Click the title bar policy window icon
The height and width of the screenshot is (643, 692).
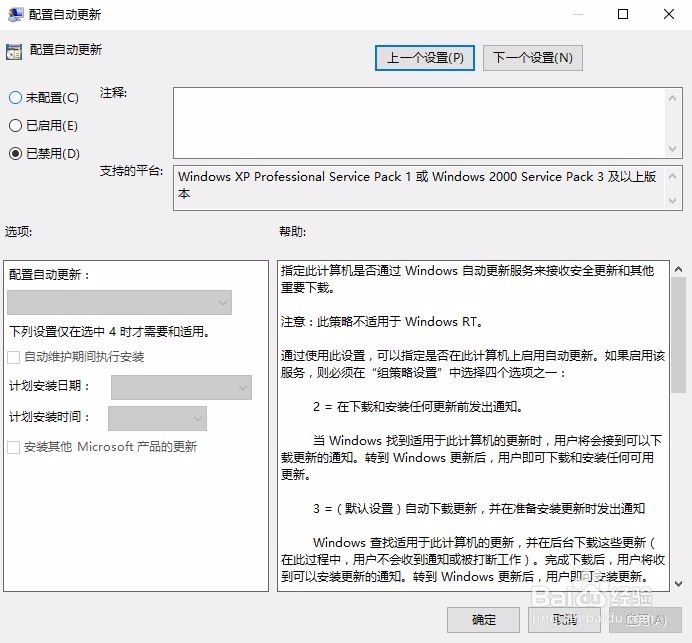pyautogui.click(x=15, y=14)
